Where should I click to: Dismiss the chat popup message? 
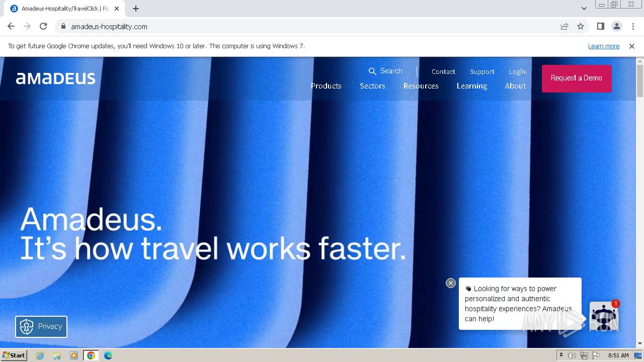[451, 283]
